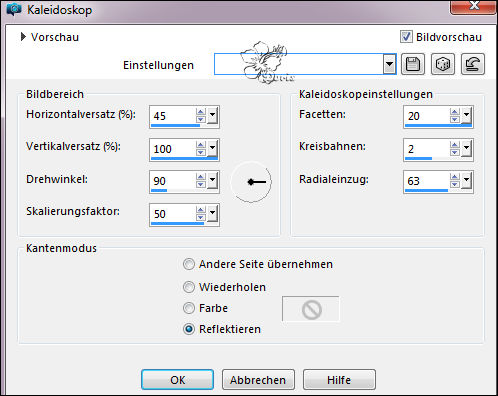The width and height of the screenshot is (498, 396).
Task: Increase Facetten value with up arrow
Action: pyautogui.click(x=455, y=112)
